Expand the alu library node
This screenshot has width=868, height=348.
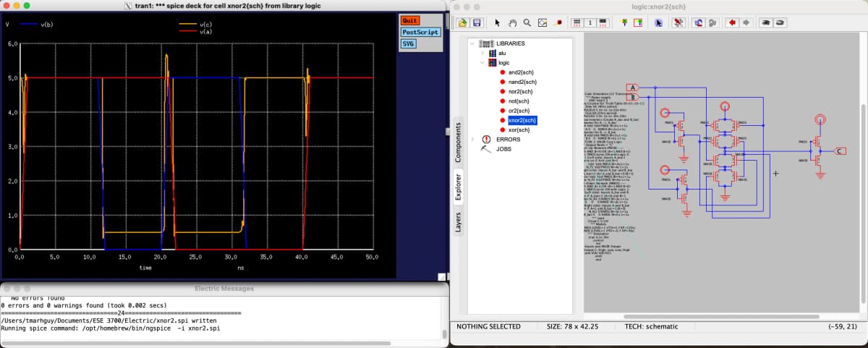[x=482, y=54]
